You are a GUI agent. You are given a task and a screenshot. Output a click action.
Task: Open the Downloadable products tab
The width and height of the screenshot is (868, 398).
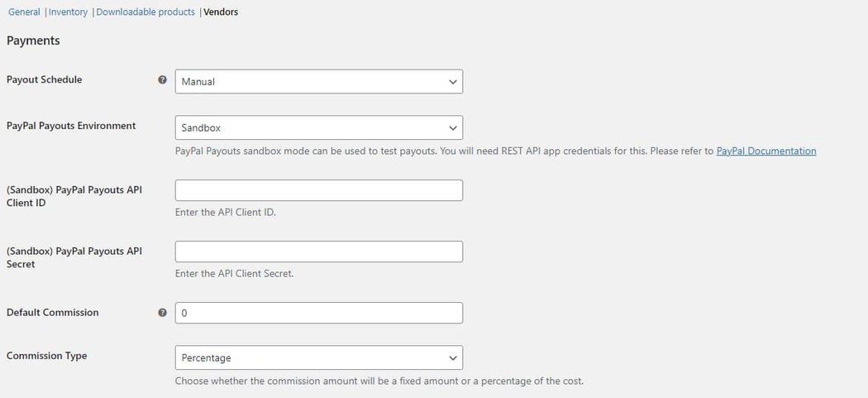pyautogui.click(x=145, y=12)
